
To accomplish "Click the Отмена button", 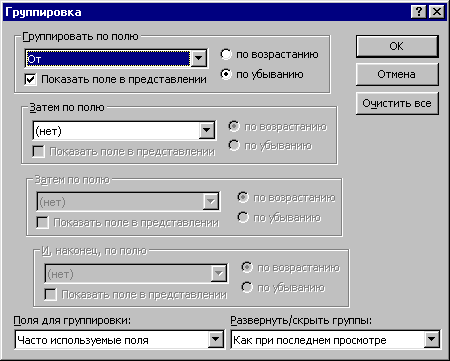I will coord(397,74).
